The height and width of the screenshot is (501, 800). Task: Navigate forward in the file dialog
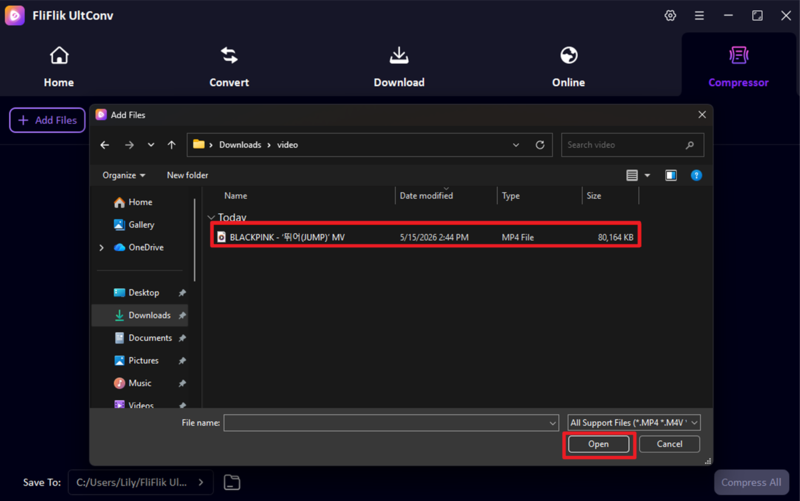pos(129,145)
